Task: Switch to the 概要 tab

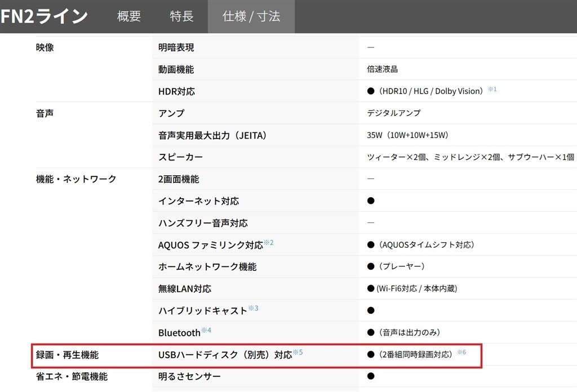Action: (129, 17)
